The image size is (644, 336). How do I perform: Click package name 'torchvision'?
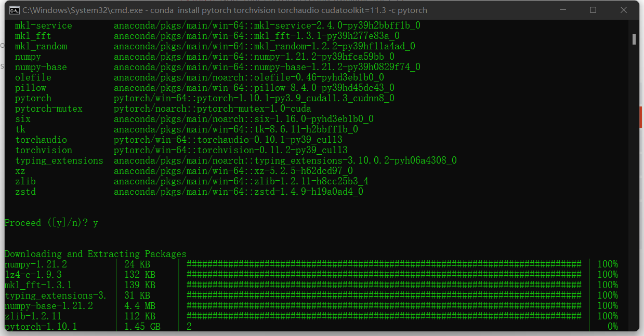[x=44, y=150]
